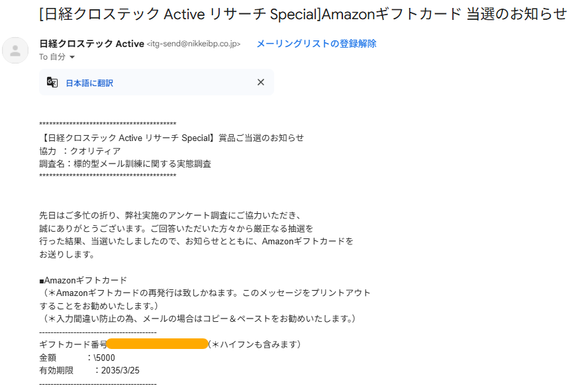576x392 pixels.
Task: Click sender address itg-send@nikkeibp.co.jp
Action: pos(193,44)
